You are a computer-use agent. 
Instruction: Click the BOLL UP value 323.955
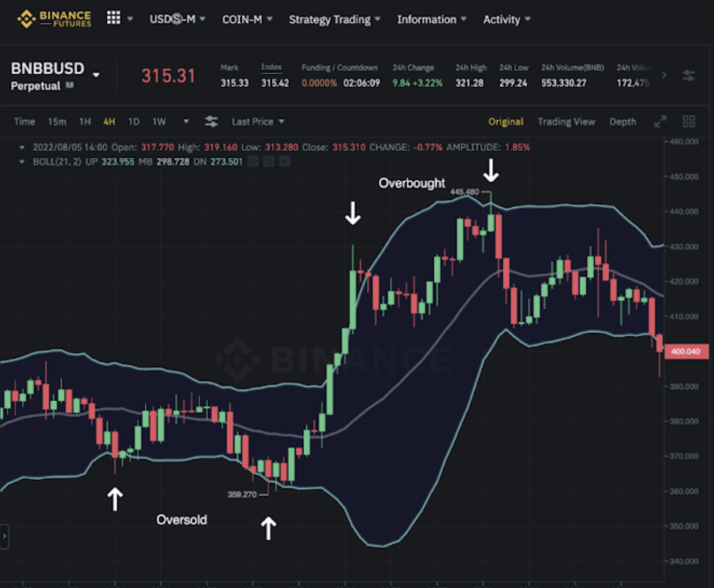118,162
